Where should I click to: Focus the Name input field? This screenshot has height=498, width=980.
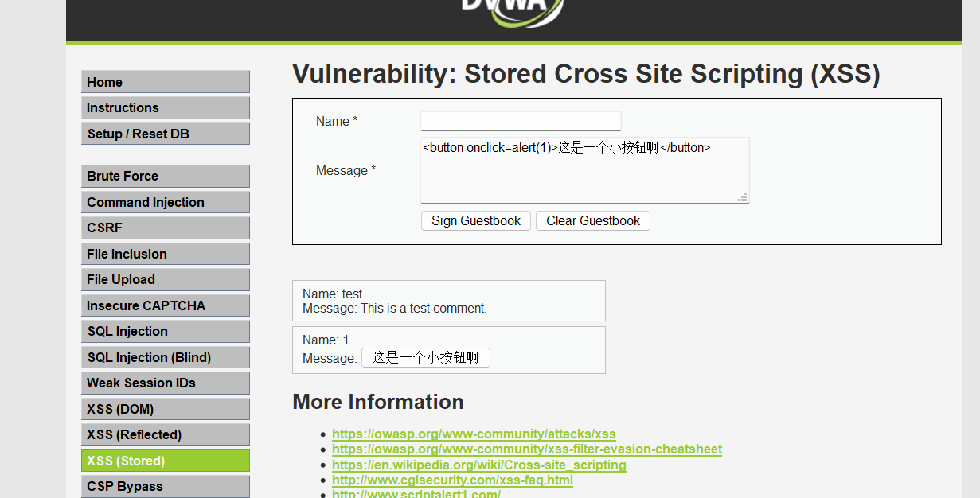click(x=521, y=121)
